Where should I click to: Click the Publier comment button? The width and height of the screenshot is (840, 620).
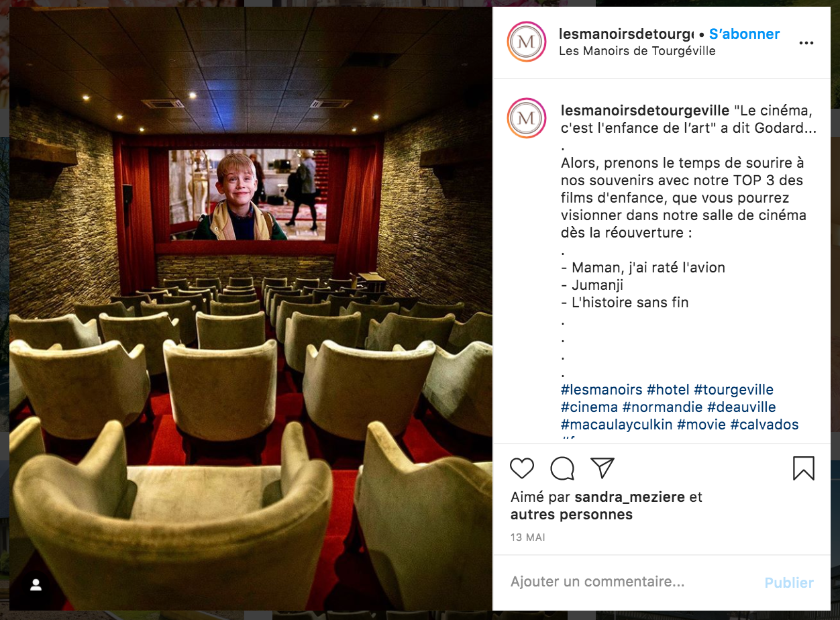tap(789, 582)
